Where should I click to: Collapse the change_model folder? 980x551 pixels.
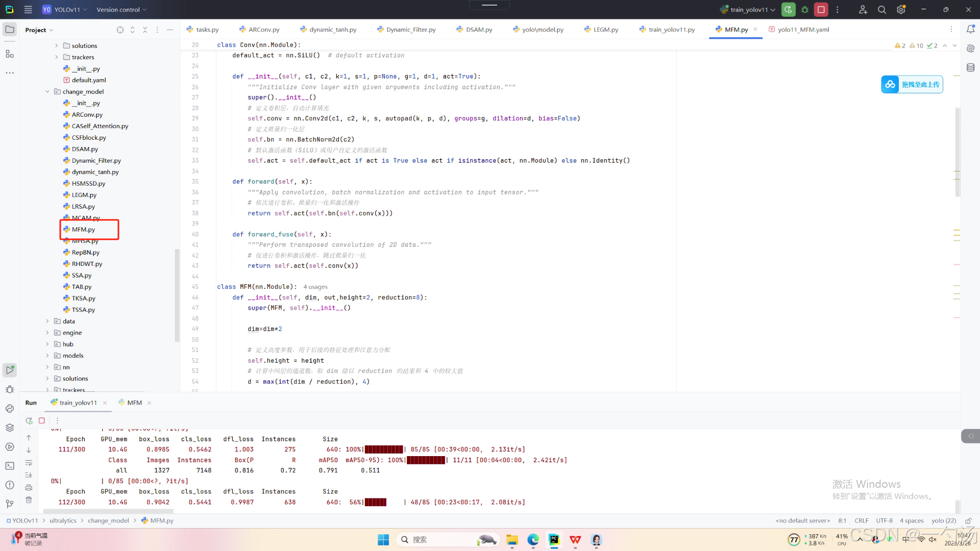pyautogui.click(x=47, y=92)
